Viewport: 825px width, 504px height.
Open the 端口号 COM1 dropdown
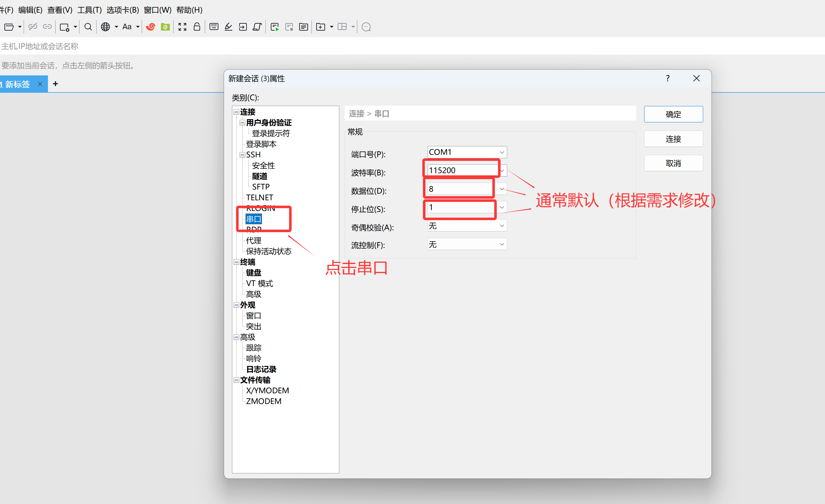click(x=502, y=152)
